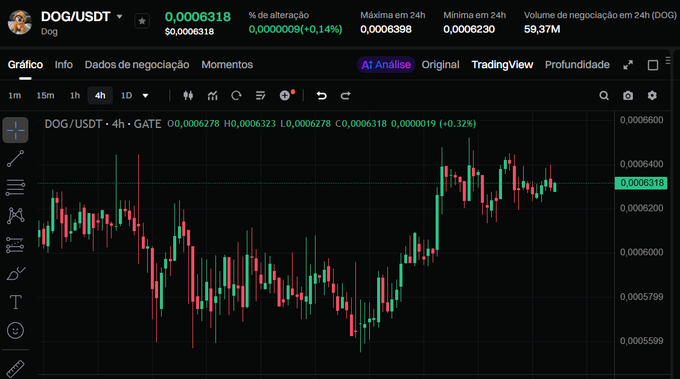Switch to Profundidade depth chart
The width and height of the screenshot is (680, 379).
577,65
